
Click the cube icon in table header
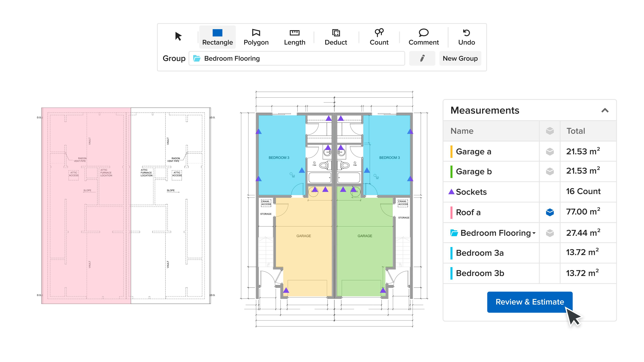tap(550, 131)
